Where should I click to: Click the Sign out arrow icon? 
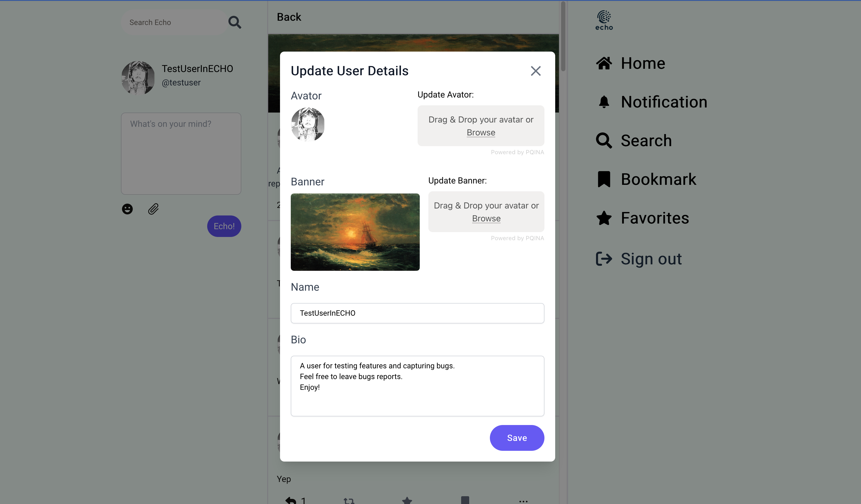click(x=603, y=258)
